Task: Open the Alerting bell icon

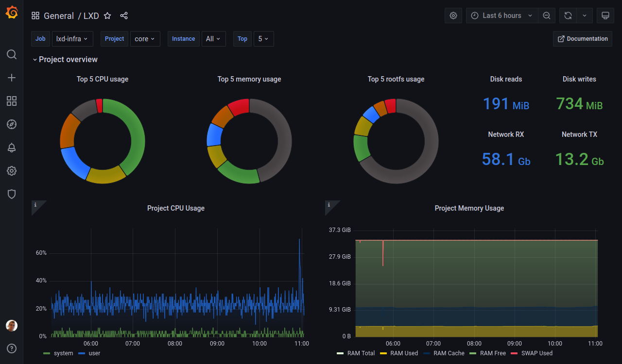Action: 12,148
